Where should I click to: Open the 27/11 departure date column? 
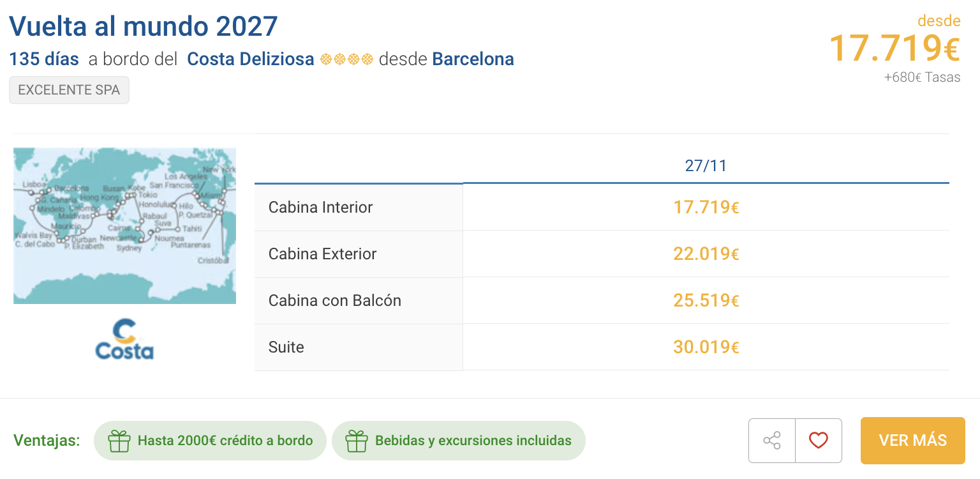(x=706, y=165)
